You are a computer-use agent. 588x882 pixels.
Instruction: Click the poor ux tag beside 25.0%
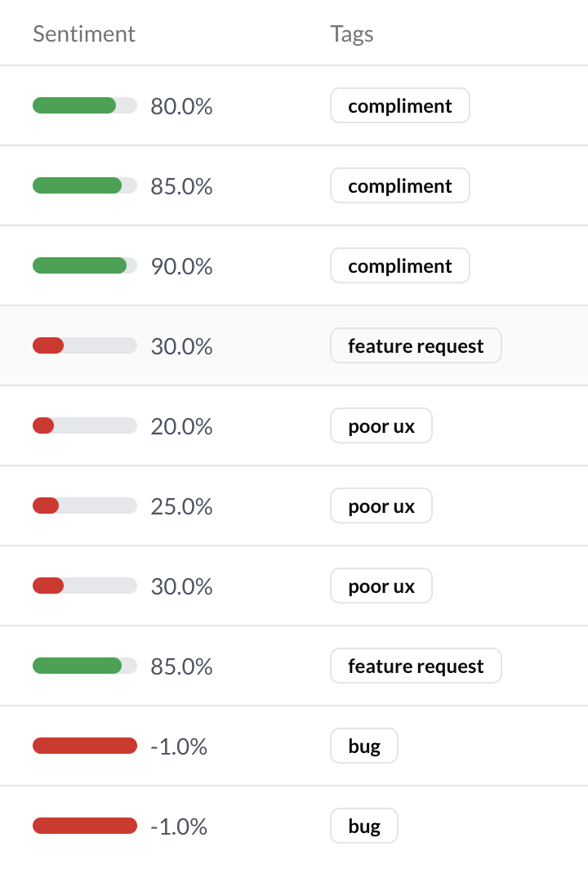pyautogui.click(x=381, y=506)
